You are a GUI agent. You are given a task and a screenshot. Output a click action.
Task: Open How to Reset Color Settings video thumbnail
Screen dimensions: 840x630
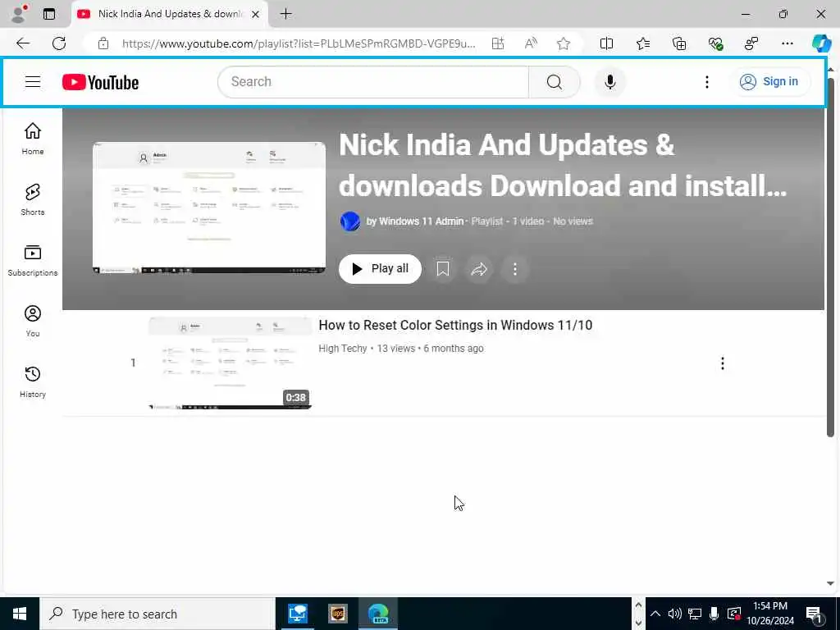pyautogui.click(x=230, y=363)
